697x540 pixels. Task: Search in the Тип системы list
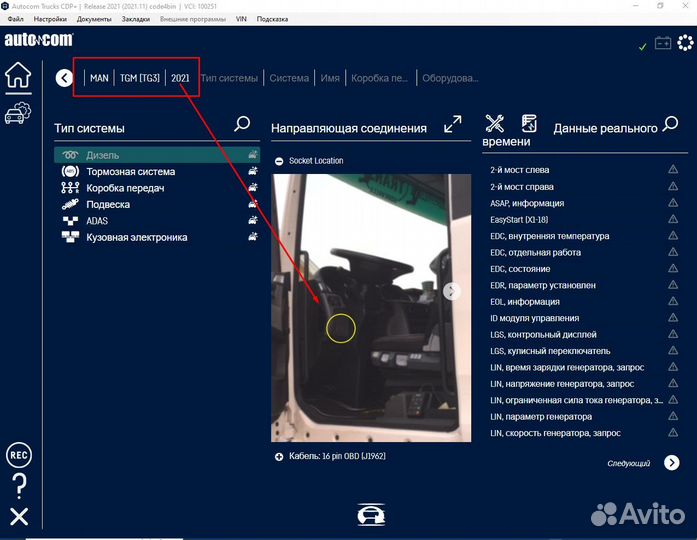[242, 124]
